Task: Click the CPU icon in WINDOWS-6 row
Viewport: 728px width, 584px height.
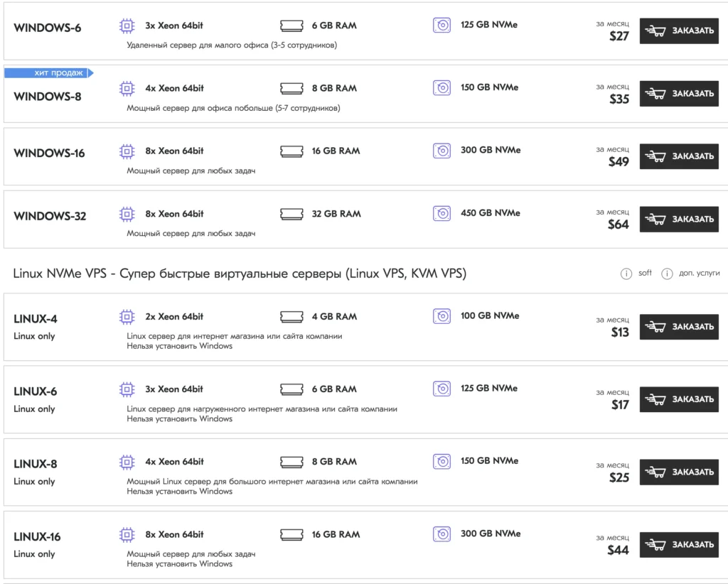Action: pyautogui.click(x=127, y=26)
